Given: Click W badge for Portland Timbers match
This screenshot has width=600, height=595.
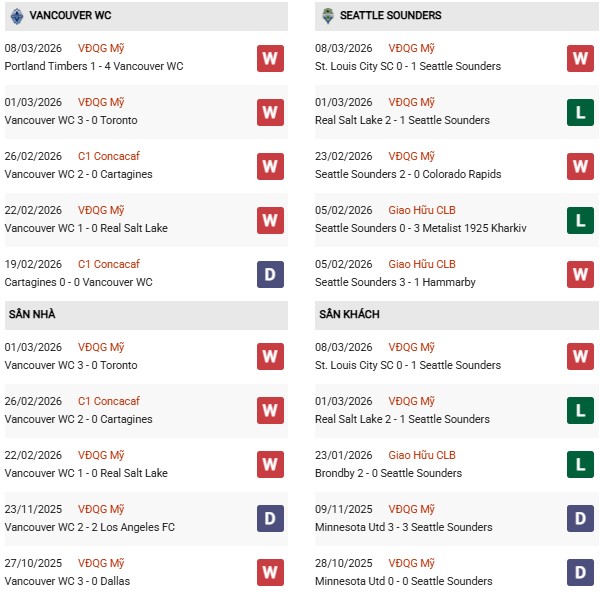Looking at the screenshot, I should 270,58.
